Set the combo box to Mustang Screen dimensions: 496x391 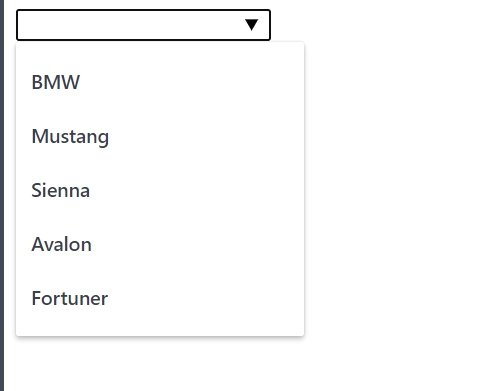(x=160, y=136)
